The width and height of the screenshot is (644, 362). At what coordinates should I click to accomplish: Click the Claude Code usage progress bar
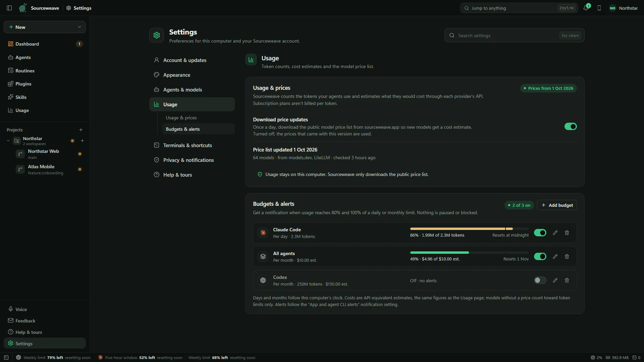[469, 229]
